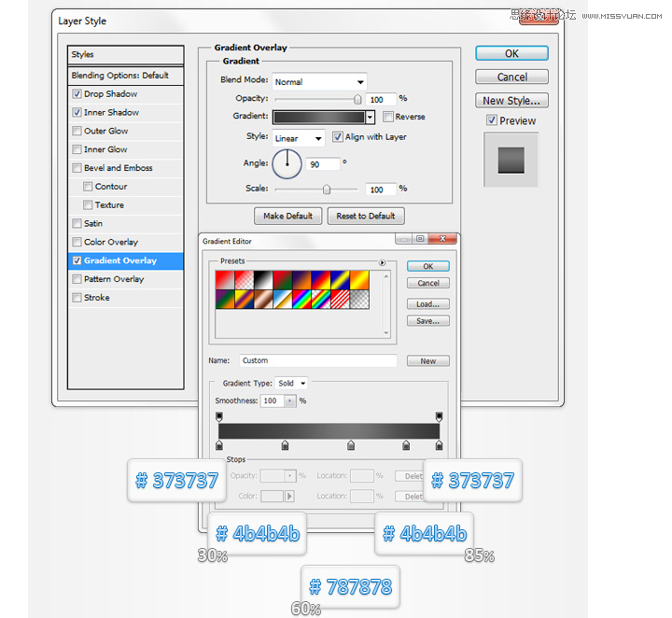Open the Blend Mode dropdown
Image resolution: width=672 pixels, height=618 pixels.
click(x=319, y=81)
